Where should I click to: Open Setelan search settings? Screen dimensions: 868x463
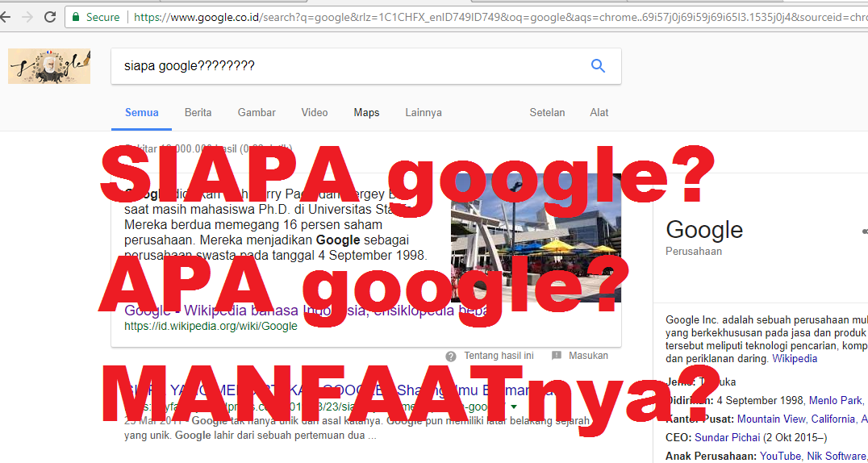548,112
